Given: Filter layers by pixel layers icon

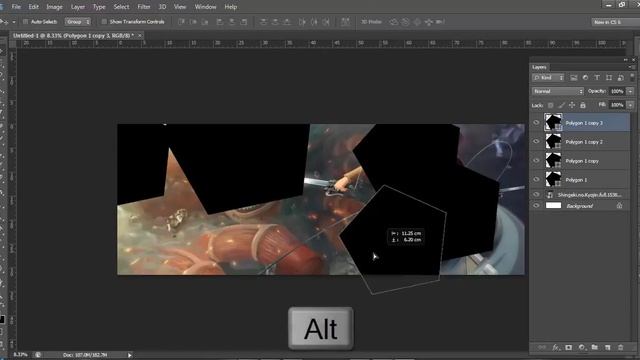Looking at the screenshot, I should tap(573, 78).
